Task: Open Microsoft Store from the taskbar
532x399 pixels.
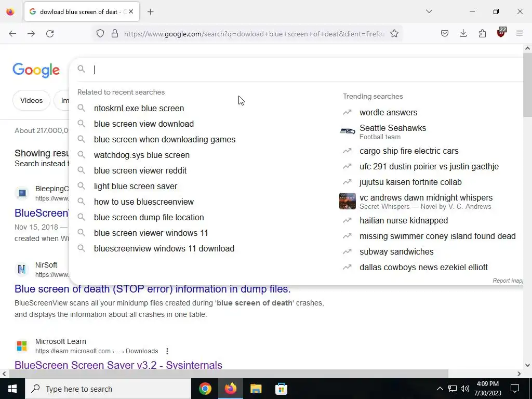Action: [x=281, y=389]
